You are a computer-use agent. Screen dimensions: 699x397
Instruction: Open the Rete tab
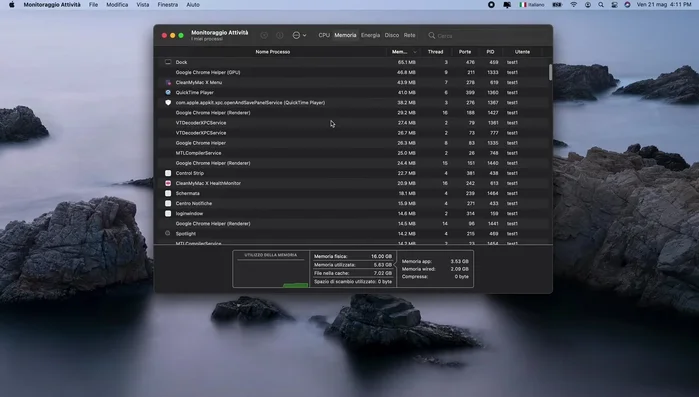click(409, 35)
